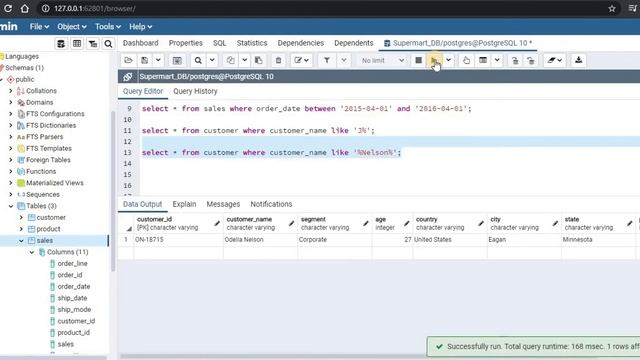Click the Stop query square icon

coord(418,60)
